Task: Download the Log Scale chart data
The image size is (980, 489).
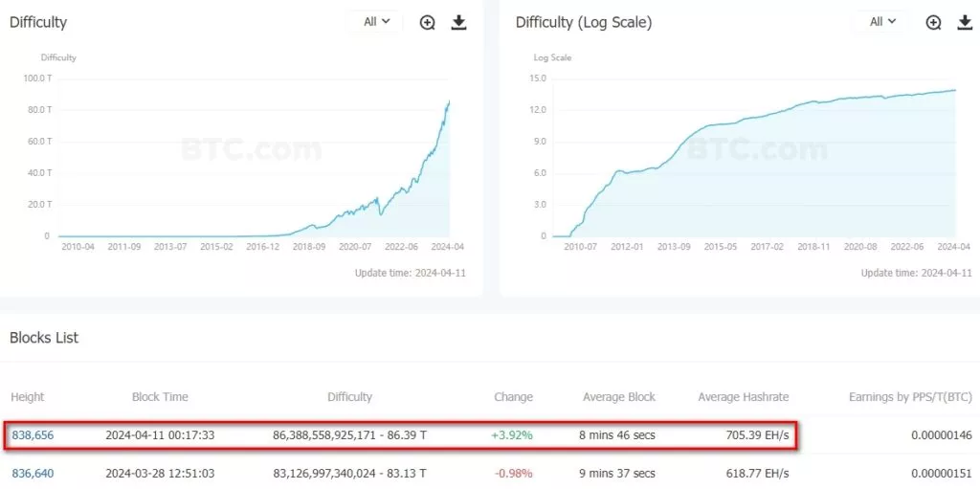Action: coord(965,23)
